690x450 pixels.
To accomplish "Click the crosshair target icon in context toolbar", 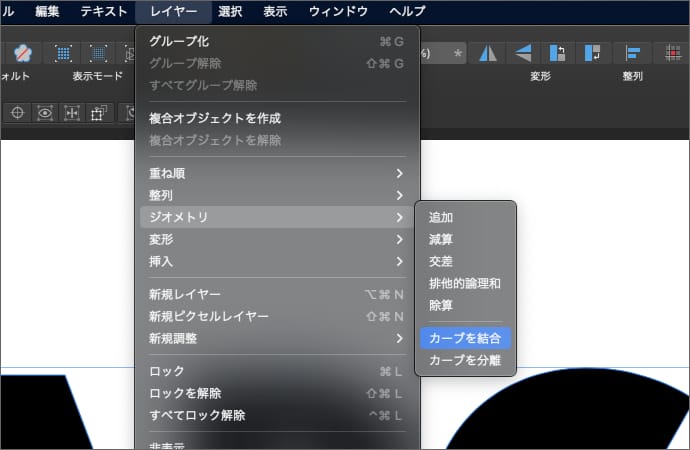I will (x=17, y=113).
